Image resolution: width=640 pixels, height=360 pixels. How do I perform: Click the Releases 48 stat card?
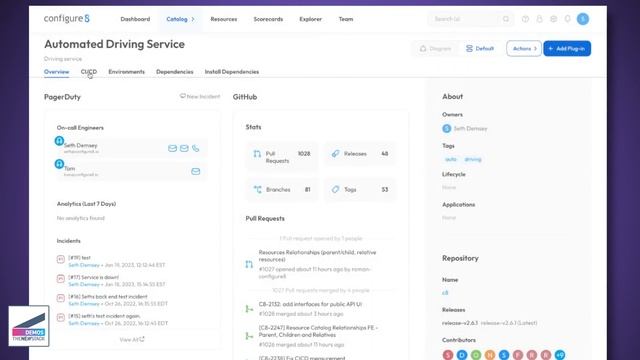point(360,154)
